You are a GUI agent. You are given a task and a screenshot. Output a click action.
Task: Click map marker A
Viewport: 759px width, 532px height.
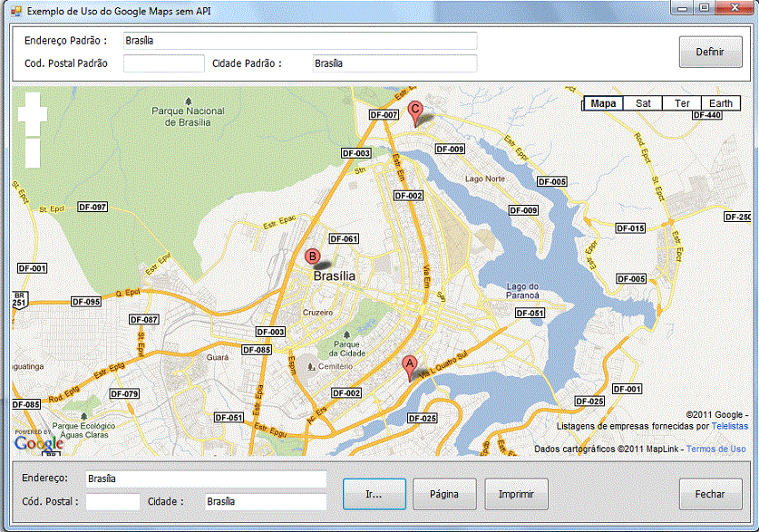(x=409, y=365)
